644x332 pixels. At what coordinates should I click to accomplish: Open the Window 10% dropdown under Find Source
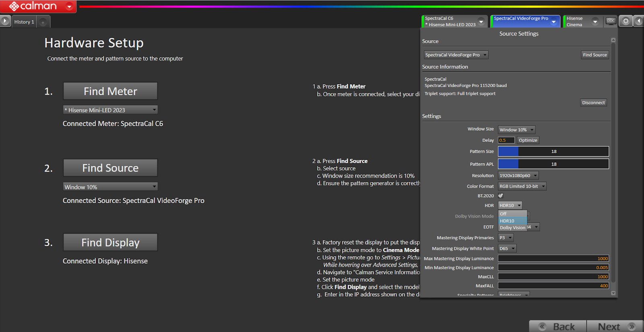click(x=110, y=187)
